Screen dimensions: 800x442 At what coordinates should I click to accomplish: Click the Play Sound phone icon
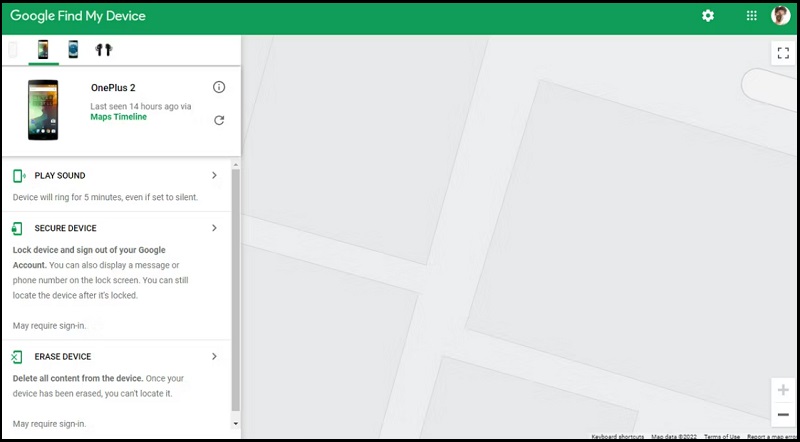coord(19,176)
